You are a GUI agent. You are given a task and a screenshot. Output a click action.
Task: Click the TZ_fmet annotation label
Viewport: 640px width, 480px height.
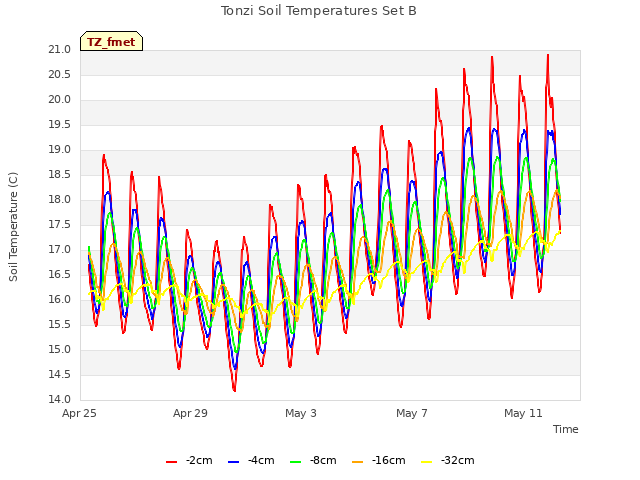[111, 42]
